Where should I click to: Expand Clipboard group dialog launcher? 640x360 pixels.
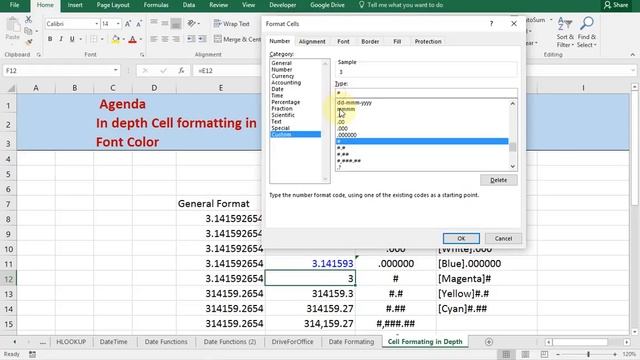pos(38,55)
